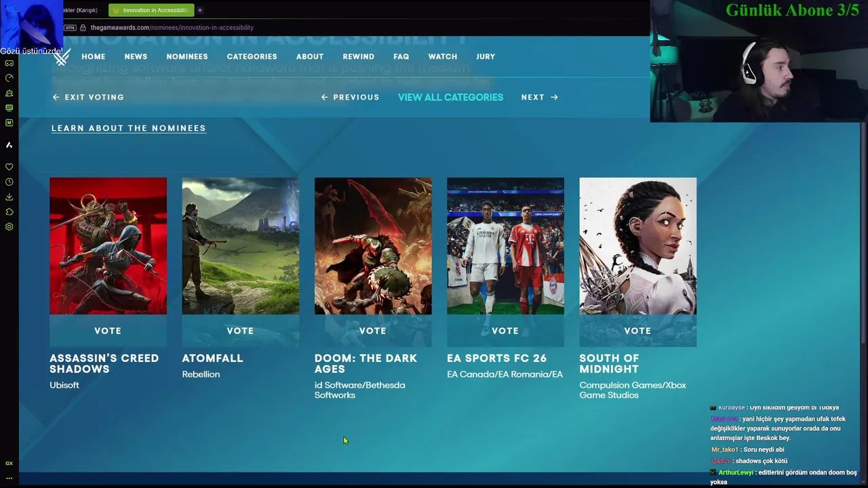868x488 pixels.
Task: Open bookmarks heart icon in sidebar
Action: (9, 167)
